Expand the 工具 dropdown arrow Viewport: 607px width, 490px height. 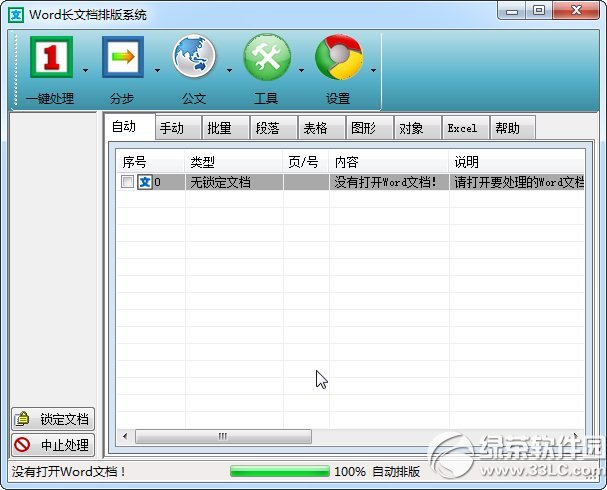pos(301,70)
